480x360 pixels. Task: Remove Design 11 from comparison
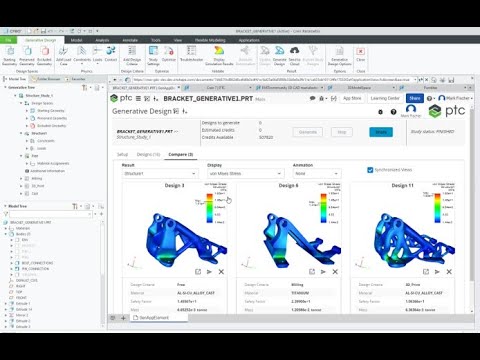click(x=449, y=272)
